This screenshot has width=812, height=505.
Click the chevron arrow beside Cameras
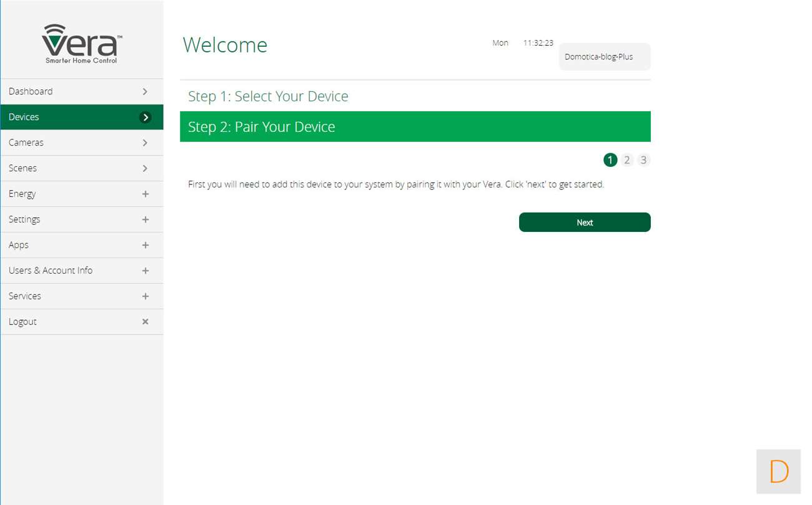click(145, 142)
